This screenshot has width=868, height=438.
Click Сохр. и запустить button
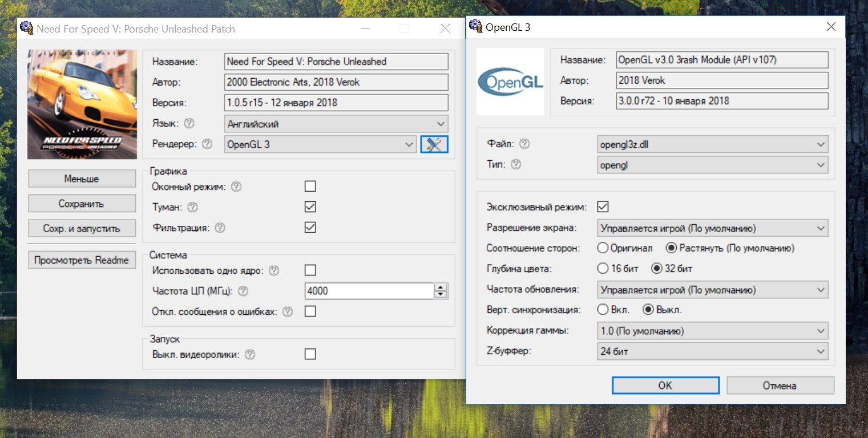tap(82, 229)
